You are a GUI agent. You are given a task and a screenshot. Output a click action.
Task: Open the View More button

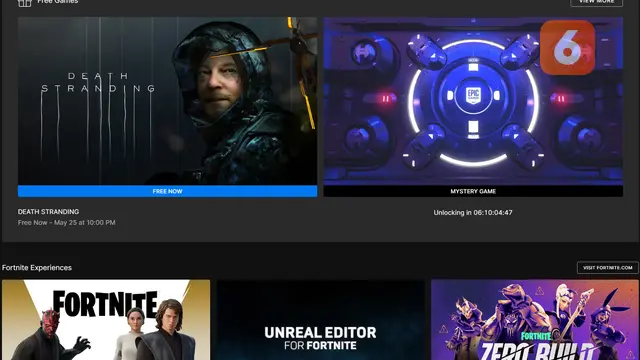596,2
